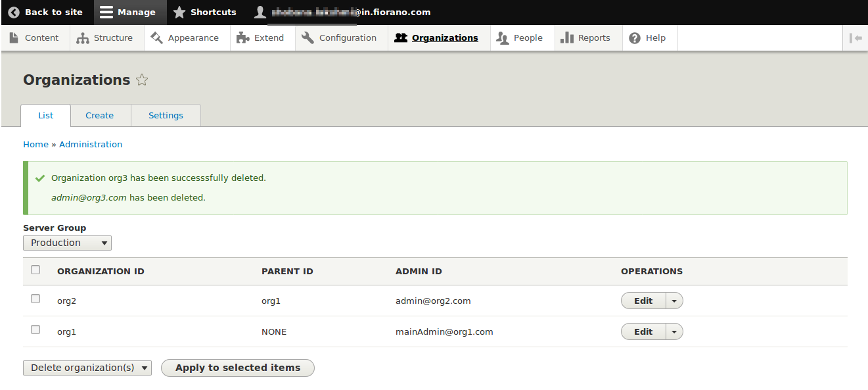
Task: Select the org1 row checkbox
Action: pyautogui.click(x=35, y=330)
